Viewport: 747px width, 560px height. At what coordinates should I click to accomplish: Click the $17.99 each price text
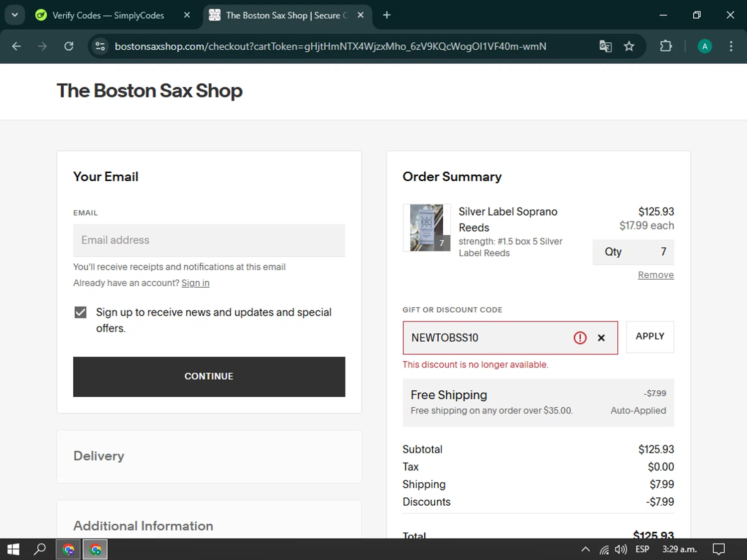646,225
